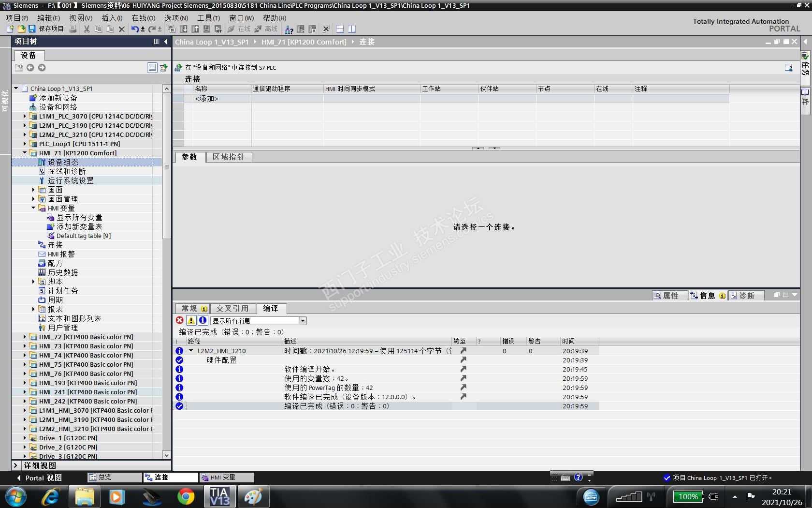Image resolution: width=812 pixels, height=508 pixels.
Task: Print using the toolbar printer icon
Action: coord(73,29)
